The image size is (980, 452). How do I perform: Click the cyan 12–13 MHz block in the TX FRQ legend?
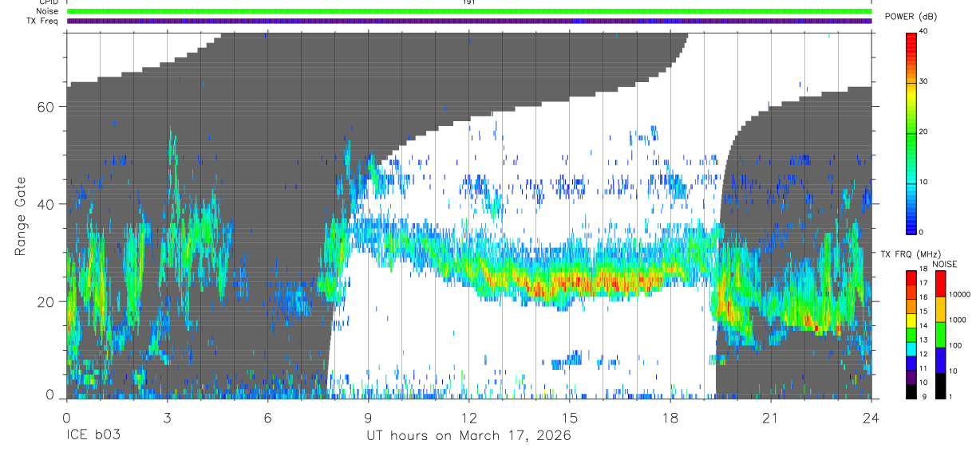(911, 348)
